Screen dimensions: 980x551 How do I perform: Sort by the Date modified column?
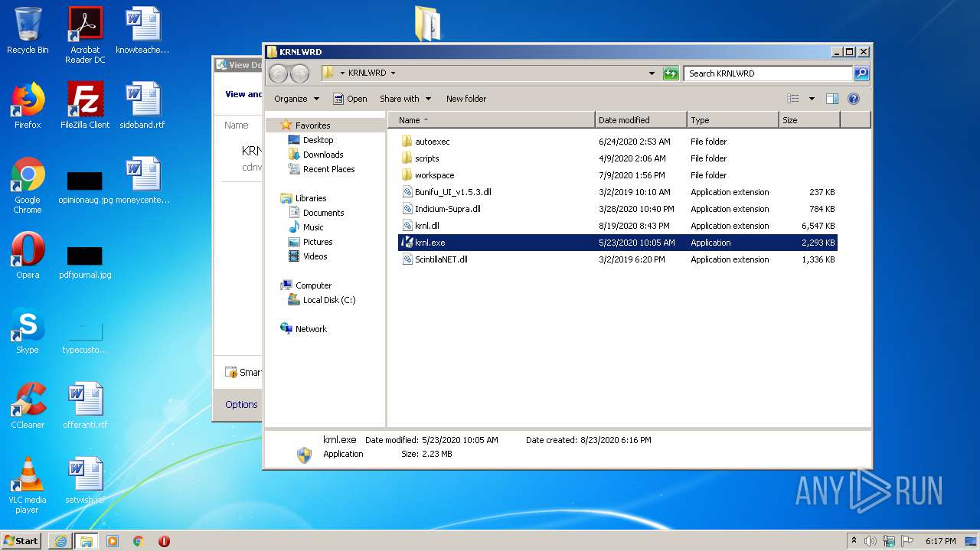point(641,120)
